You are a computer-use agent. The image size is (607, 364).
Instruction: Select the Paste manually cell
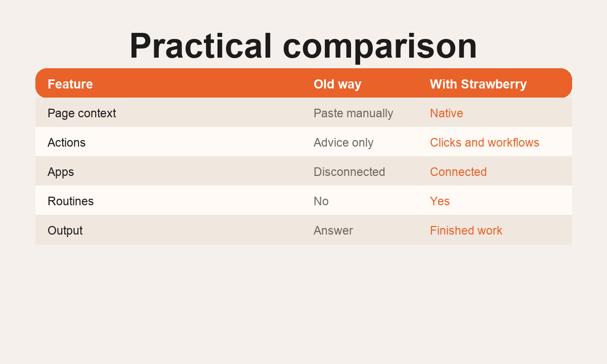pyautogui.click(x=353, y=113)
